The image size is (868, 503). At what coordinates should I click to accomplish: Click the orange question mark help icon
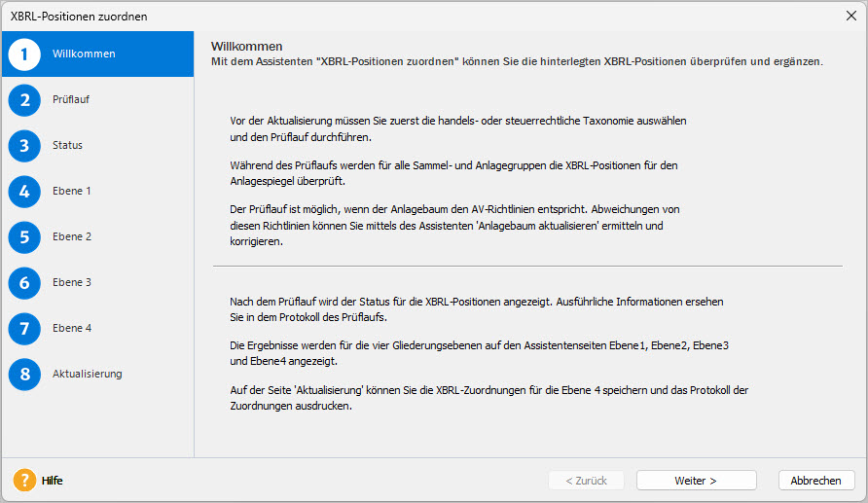(x=24, y=481)
